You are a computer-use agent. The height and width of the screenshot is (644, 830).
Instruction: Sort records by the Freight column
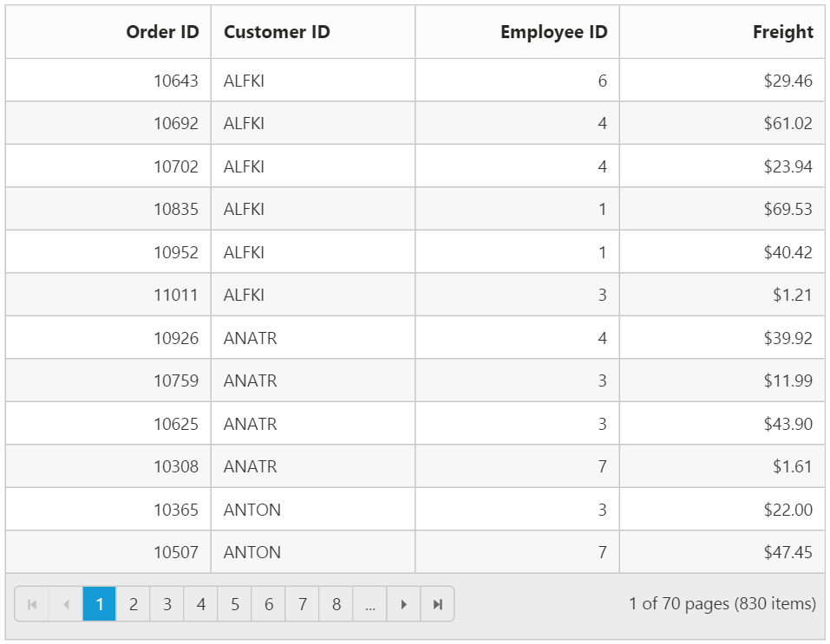[783, 31]
